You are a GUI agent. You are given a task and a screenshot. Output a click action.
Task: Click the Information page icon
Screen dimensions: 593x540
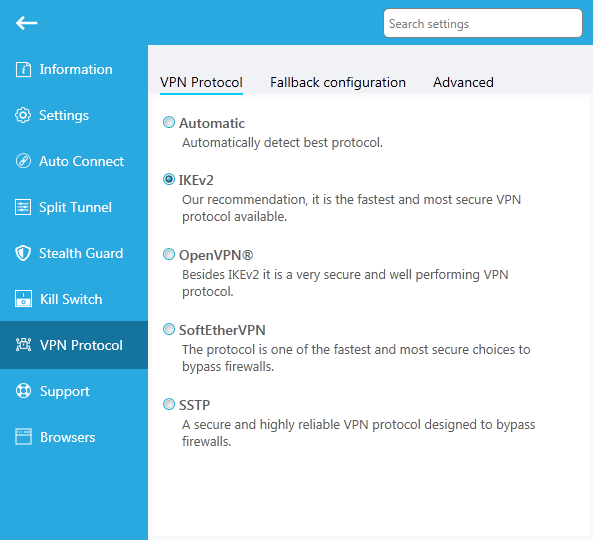click(23, 69)
